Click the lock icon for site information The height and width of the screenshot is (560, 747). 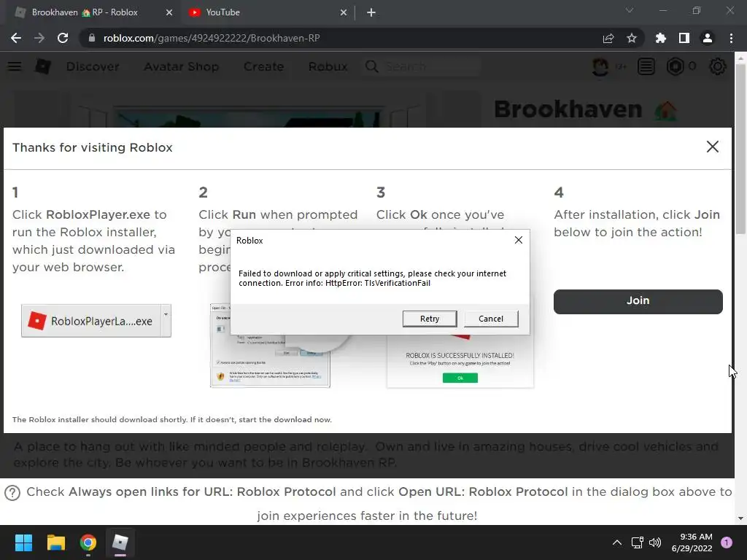tap(91, 38)
